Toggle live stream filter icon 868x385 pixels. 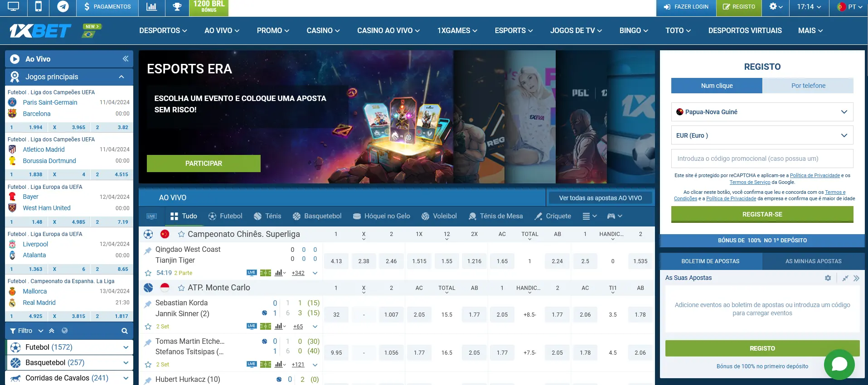151,217
